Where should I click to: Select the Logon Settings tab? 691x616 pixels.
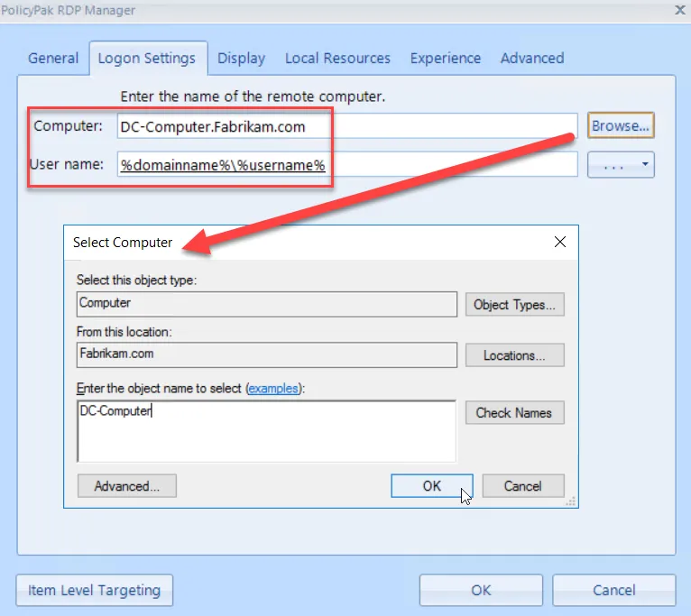147,58
